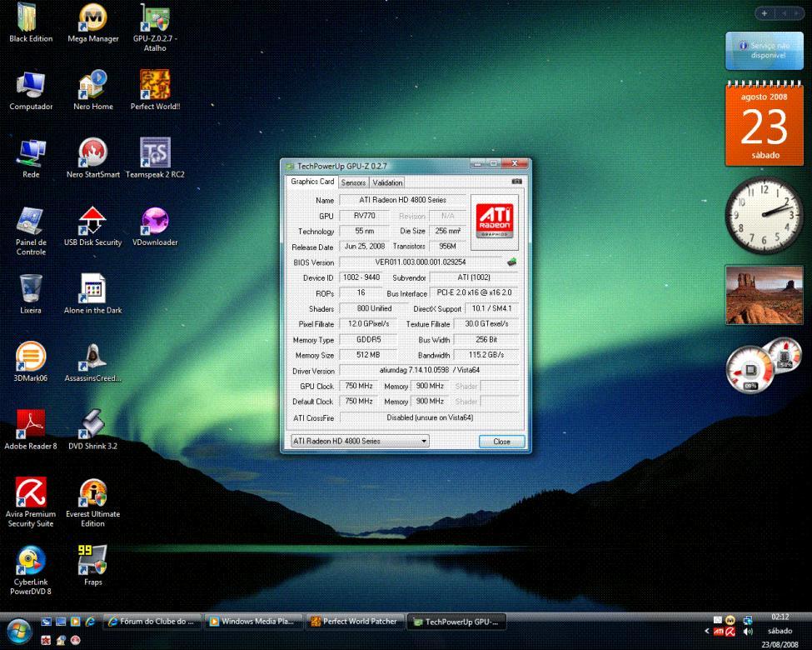Select the Nero Home shortcut
The height and width of the screenshot is (650, 812).
[93, 91]
